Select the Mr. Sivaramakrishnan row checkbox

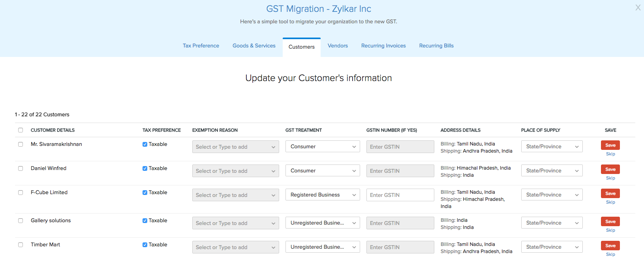(x=21, y=144)
